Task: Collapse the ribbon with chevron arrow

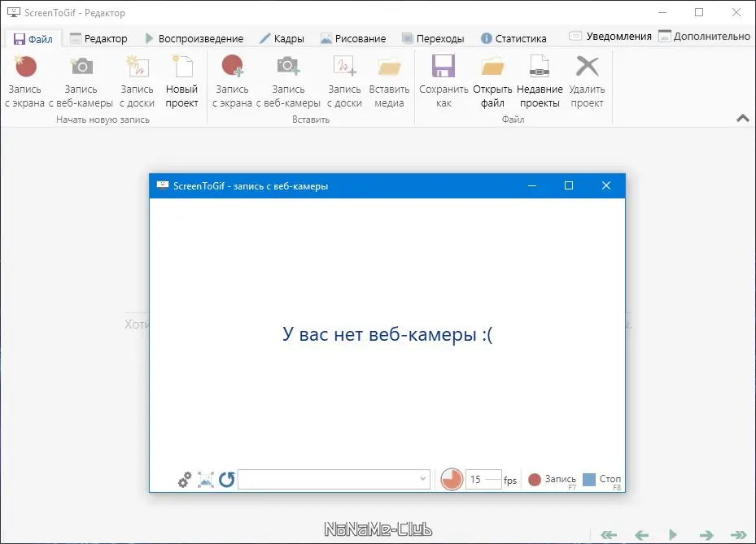Action: [x=743, y=118]
